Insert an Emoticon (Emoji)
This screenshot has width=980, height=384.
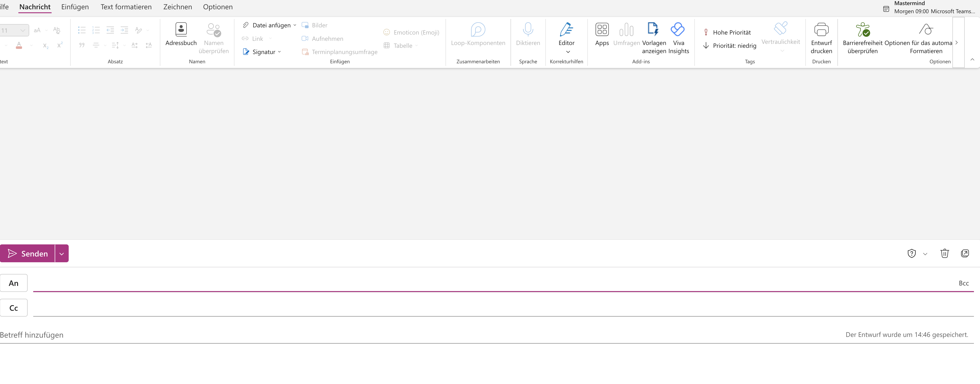pos(411,32)
